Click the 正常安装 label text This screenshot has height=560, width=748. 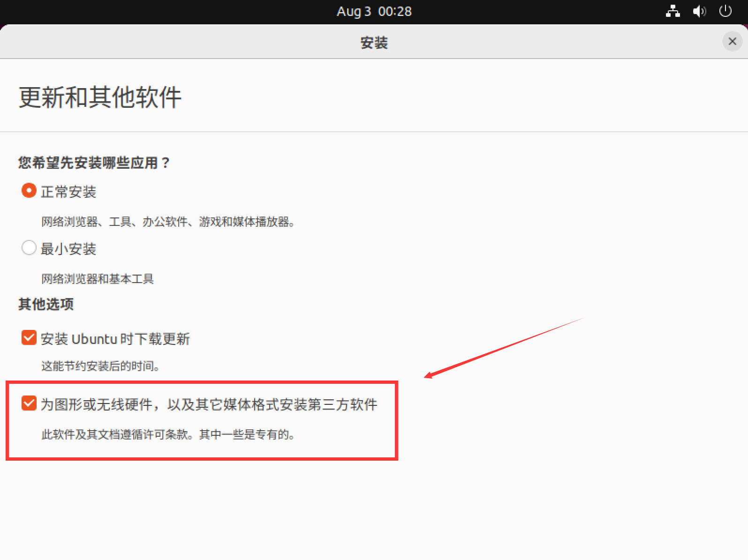(68, 192)
